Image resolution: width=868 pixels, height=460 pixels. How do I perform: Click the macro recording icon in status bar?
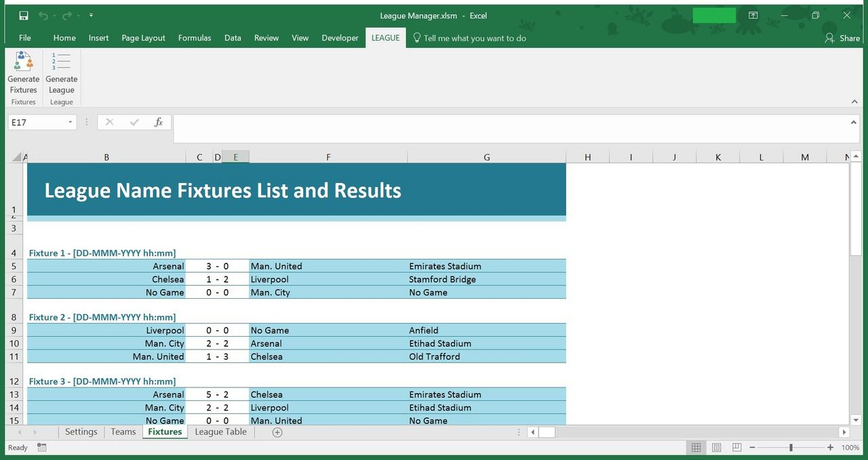coord(41,447)
